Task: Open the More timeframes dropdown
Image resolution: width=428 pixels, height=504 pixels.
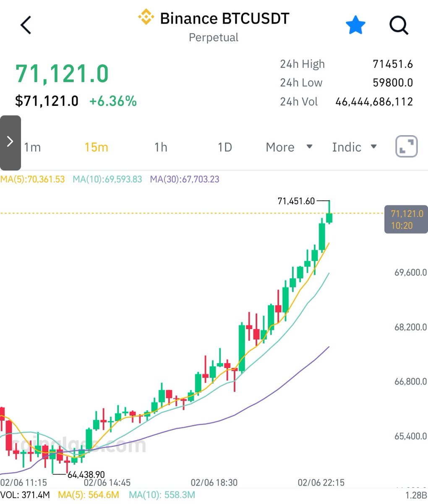Action: [x=289, y=147]
